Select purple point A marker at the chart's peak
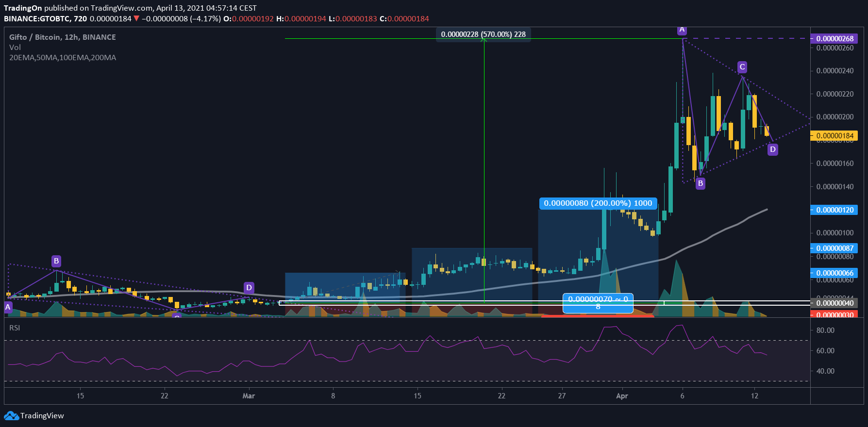Viewport: 868px width, 427px height. tap(682, 30)
